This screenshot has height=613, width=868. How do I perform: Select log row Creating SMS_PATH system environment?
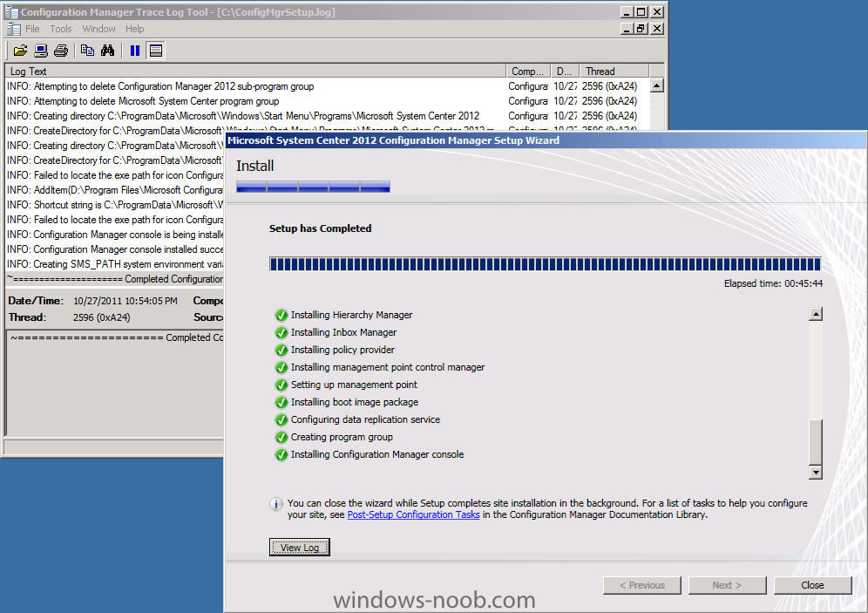click(x=114, y=264)
